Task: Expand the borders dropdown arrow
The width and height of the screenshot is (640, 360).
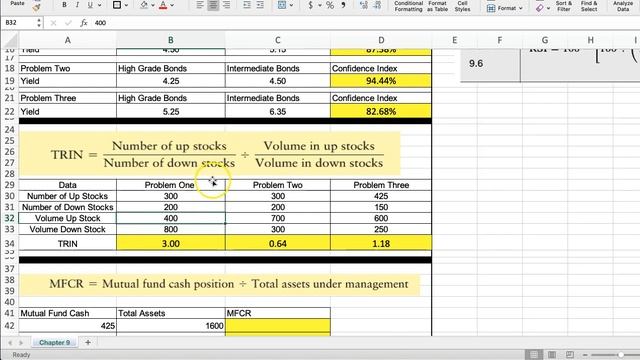Action: [x=126, y=5]
